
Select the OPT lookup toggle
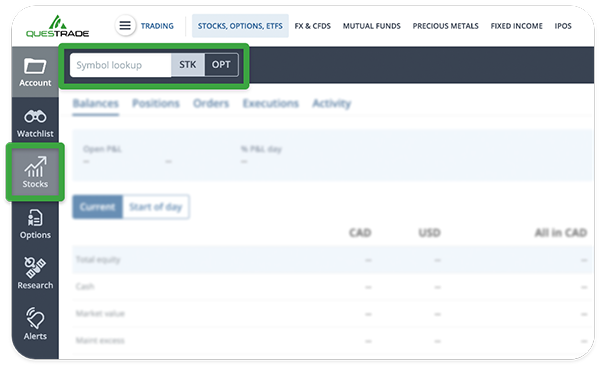(x=221, y=65)
